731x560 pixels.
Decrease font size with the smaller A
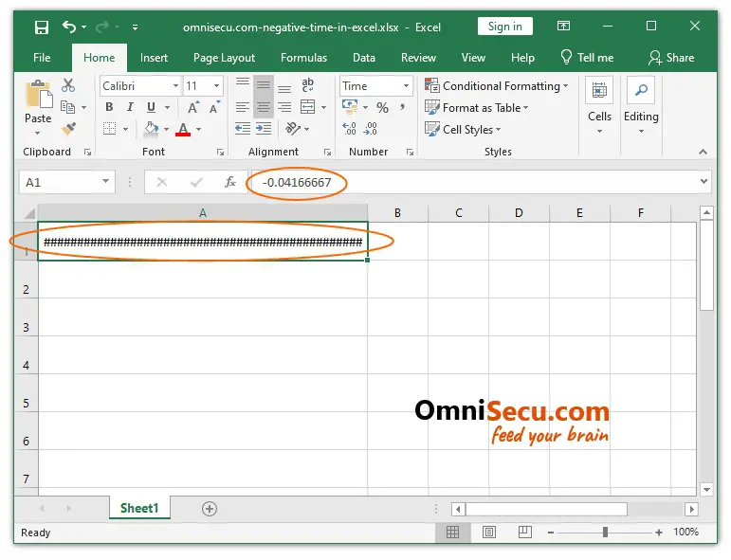214,108
